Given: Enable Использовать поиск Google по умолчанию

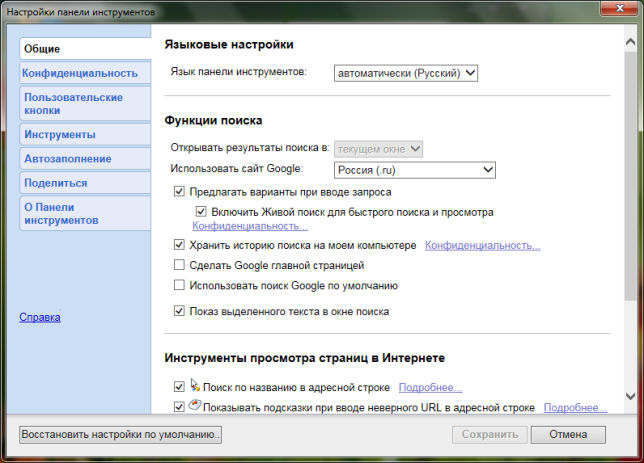Looking at the screenshot, I should 180,286.
